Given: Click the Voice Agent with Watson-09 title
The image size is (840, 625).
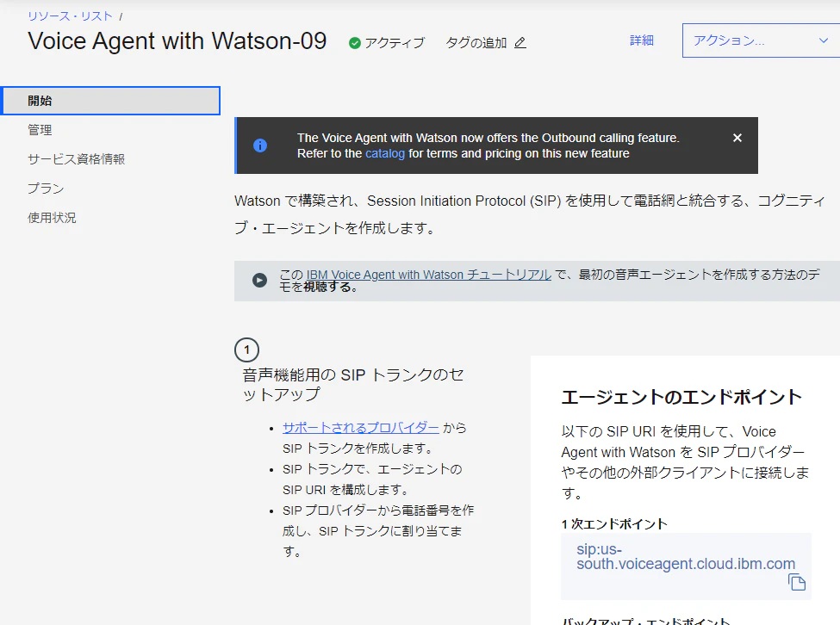Looking at the screenshot, I should click(177, 41).
